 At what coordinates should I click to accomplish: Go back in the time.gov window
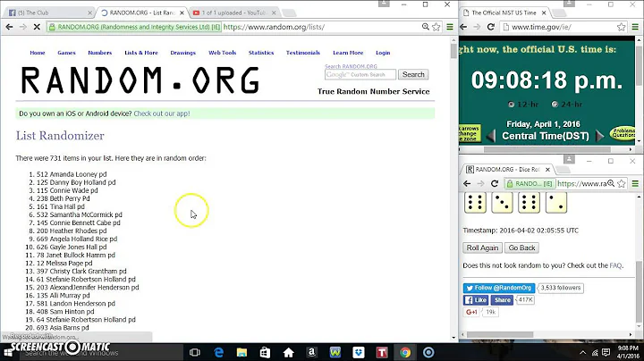[463, 27]
